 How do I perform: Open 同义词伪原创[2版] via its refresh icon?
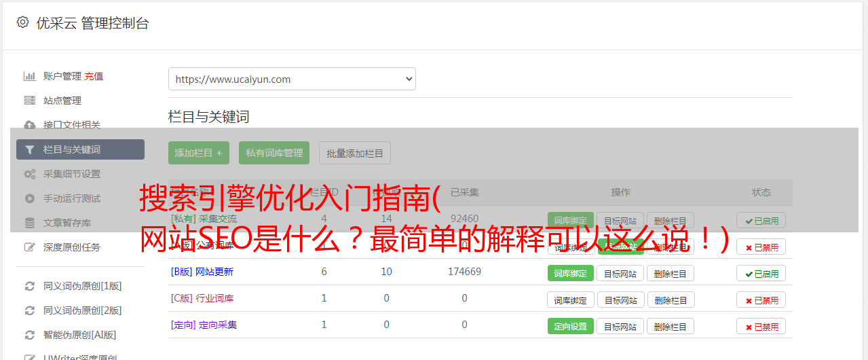(30, 310)
